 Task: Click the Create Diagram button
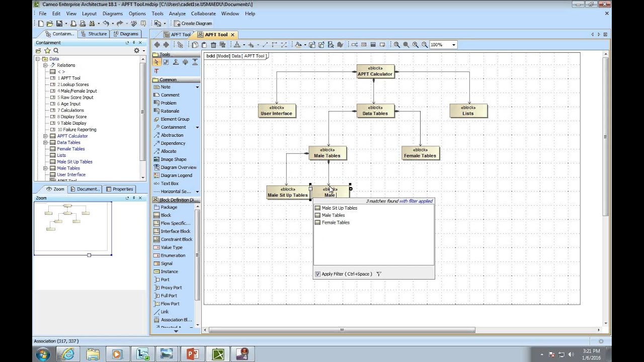(193, 24)
